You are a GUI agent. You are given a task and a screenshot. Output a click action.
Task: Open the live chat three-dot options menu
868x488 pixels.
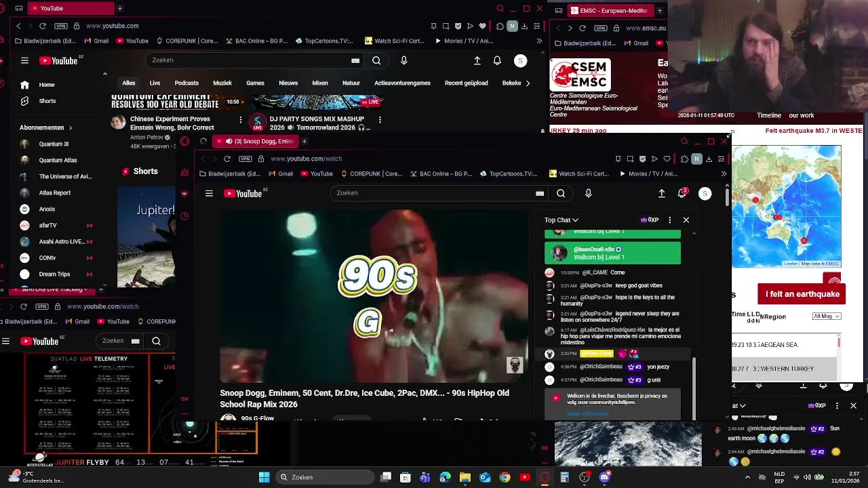click(x=669, y=220)
